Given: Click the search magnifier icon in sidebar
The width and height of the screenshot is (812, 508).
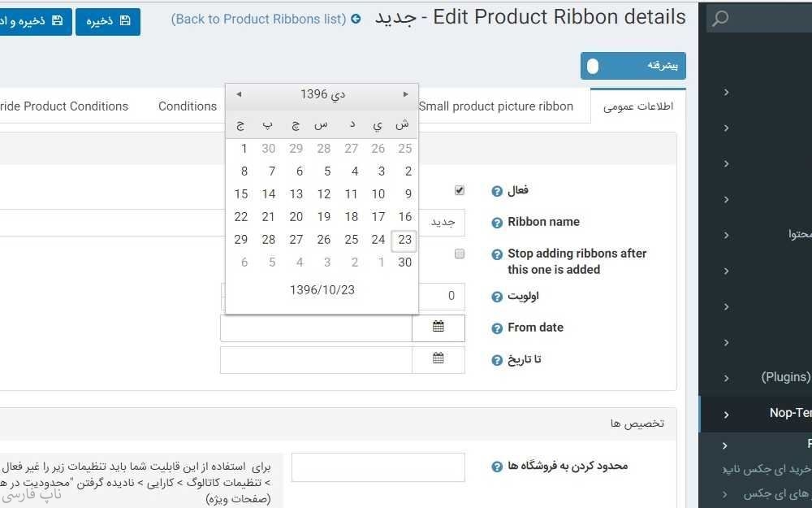Looking at the screenshot, I should click(720, 19).
